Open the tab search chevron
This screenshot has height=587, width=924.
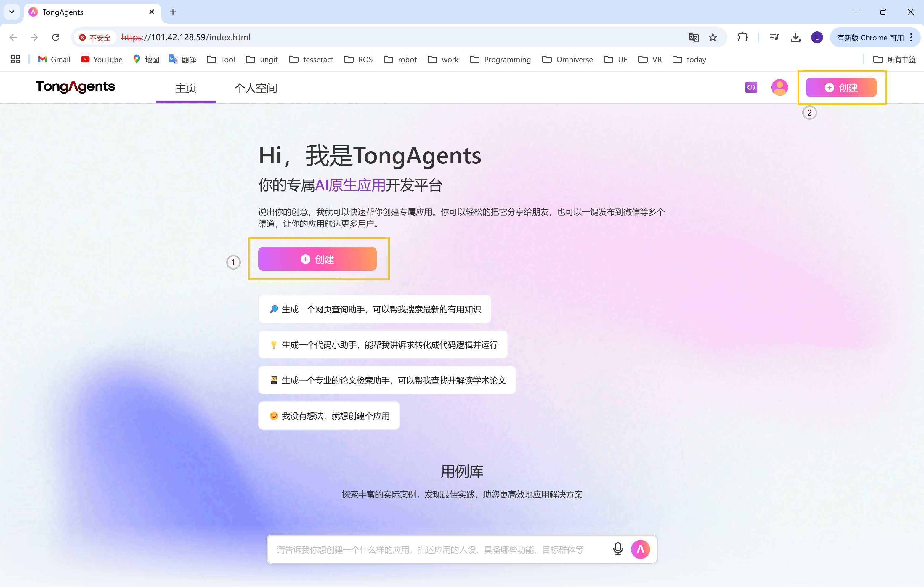coord(11,12)
